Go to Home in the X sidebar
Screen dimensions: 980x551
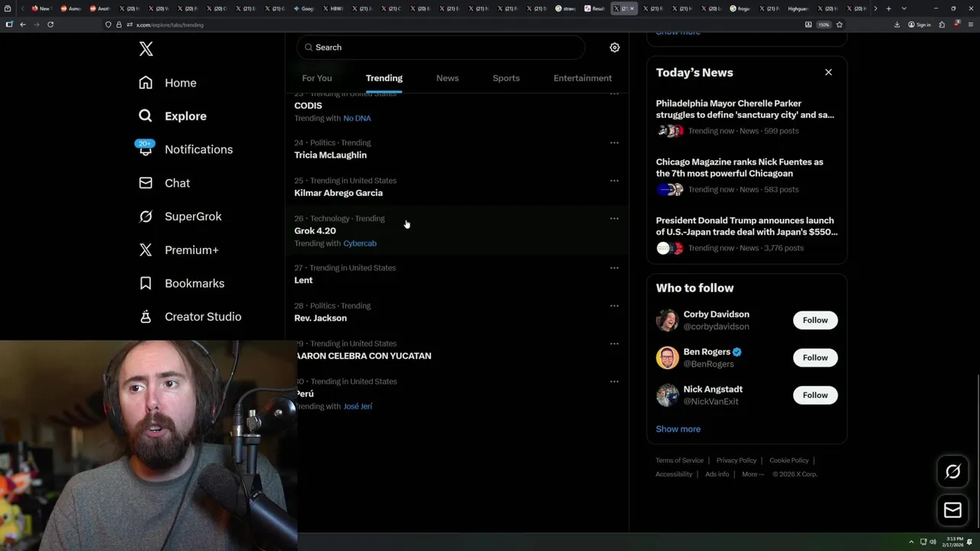click(x=168, y=83)
